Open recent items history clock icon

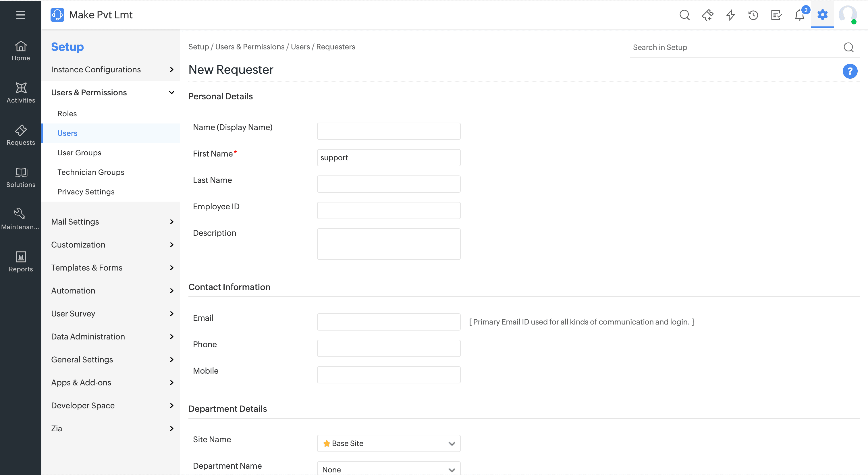click(x=753, y=15)
